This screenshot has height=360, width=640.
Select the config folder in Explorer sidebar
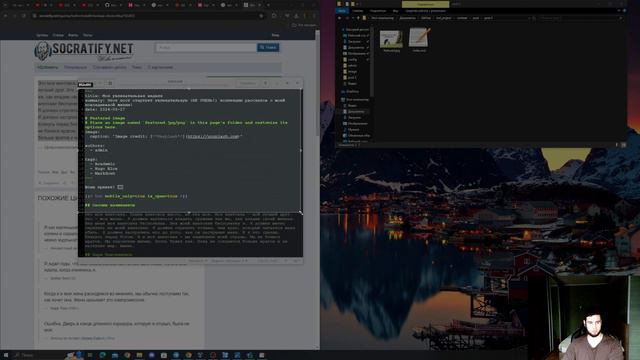352,60
